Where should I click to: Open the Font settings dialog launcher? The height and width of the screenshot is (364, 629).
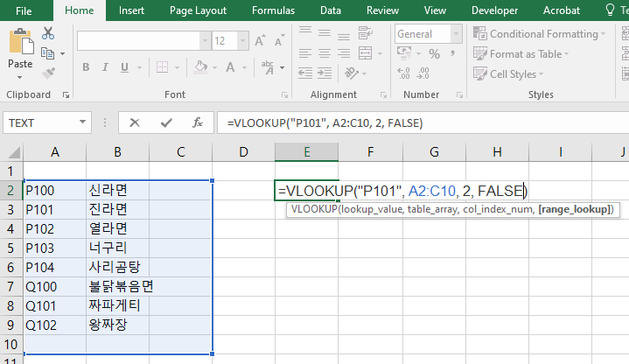pyautogui.click(x=284, y=94)
